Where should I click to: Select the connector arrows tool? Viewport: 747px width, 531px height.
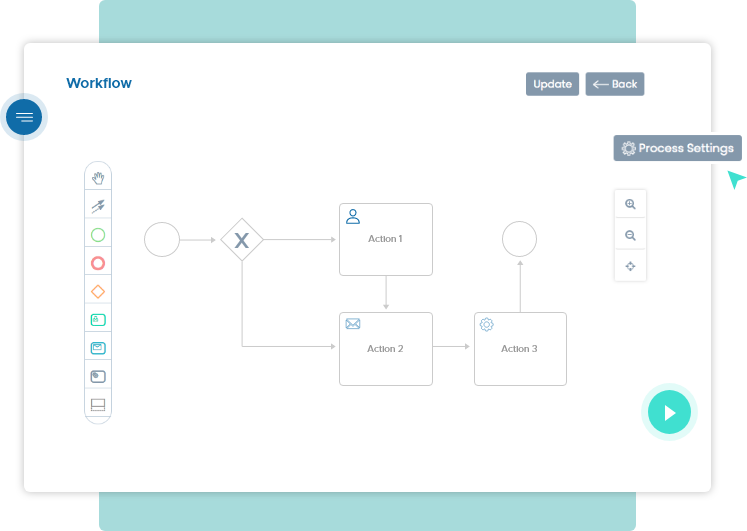[x=98, y=206]
